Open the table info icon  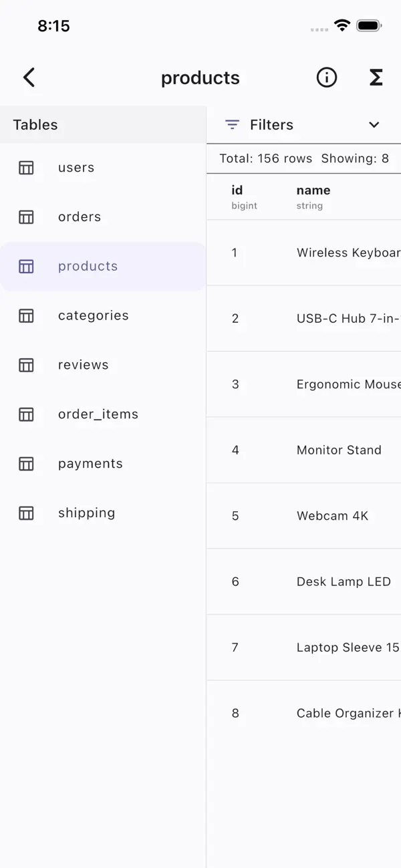coord(326,78)
